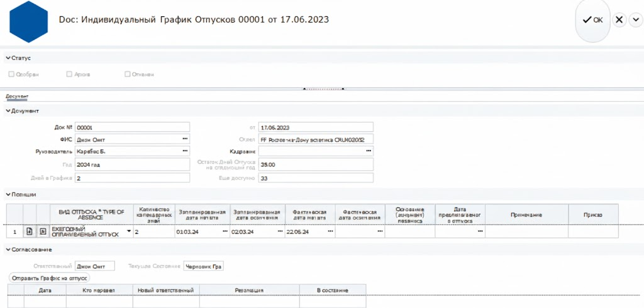Open the lookup dots in the ФИО field

coord(186,139)
